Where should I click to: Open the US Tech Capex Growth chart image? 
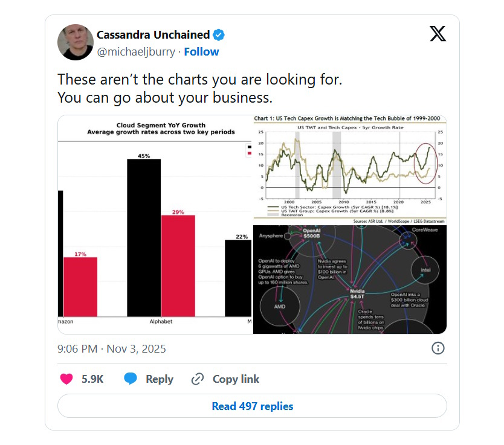(x=349, y=169)
